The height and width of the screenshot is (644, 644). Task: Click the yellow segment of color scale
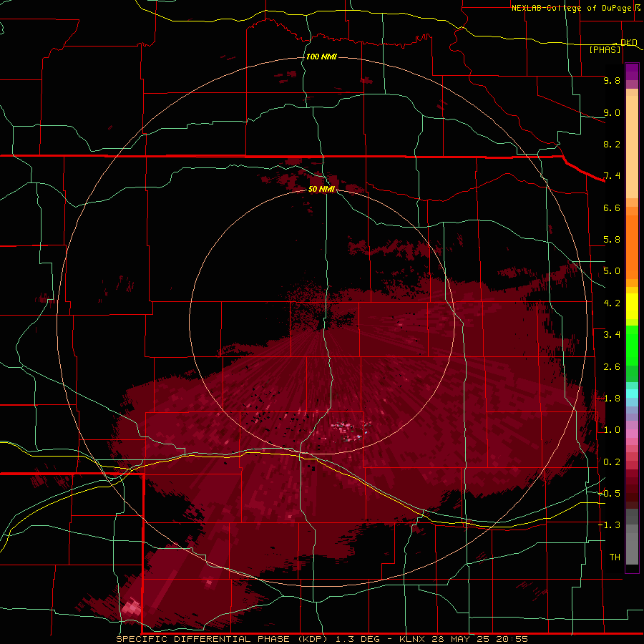pyautogui.click(x=632, y=306)
